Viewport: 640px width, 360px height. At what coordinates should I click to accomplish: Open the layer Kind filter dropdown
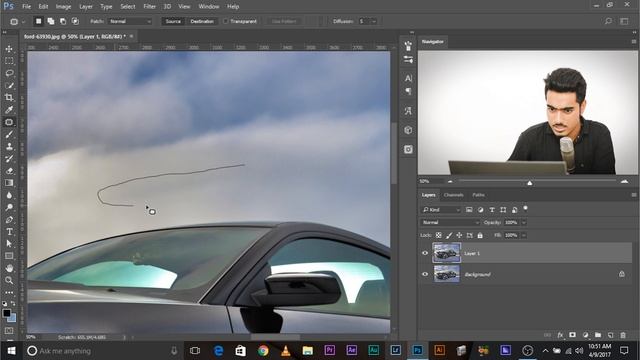[441, 210]
